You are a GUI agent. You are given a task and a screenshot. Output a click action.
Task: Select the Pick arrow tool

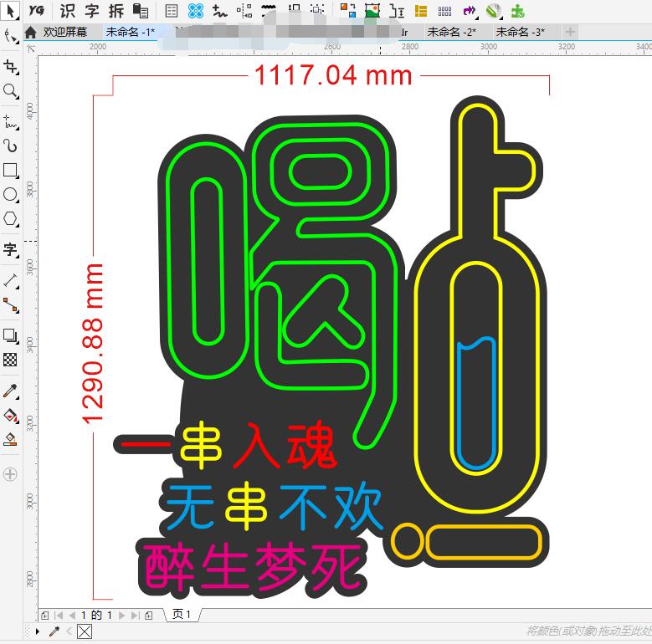click(10, 11)
